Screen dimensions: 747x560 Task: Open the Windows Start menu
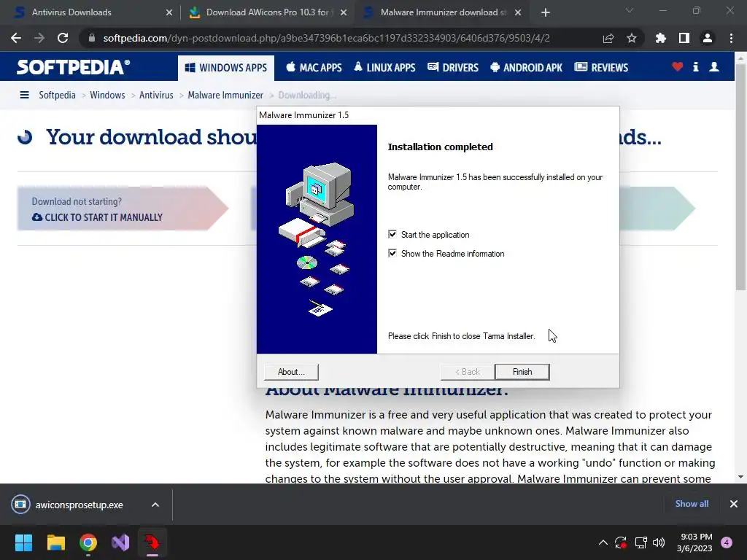click(23, 542)
